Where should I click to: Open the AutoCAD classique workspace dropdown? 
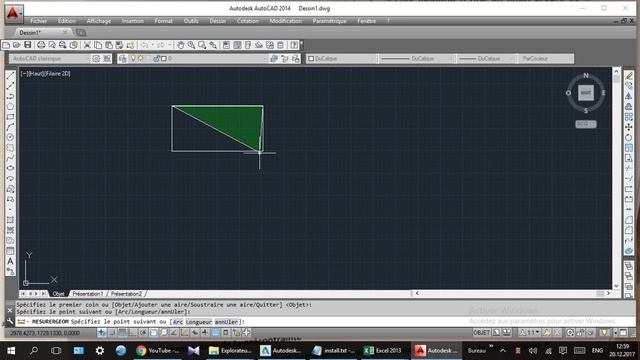pos(49,59)
